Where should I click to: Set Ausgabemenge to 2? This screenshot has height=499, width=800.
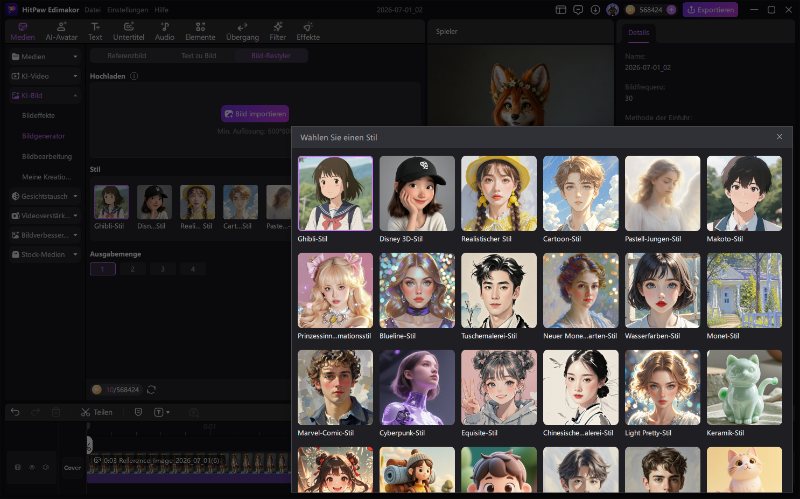pos(133,269)
